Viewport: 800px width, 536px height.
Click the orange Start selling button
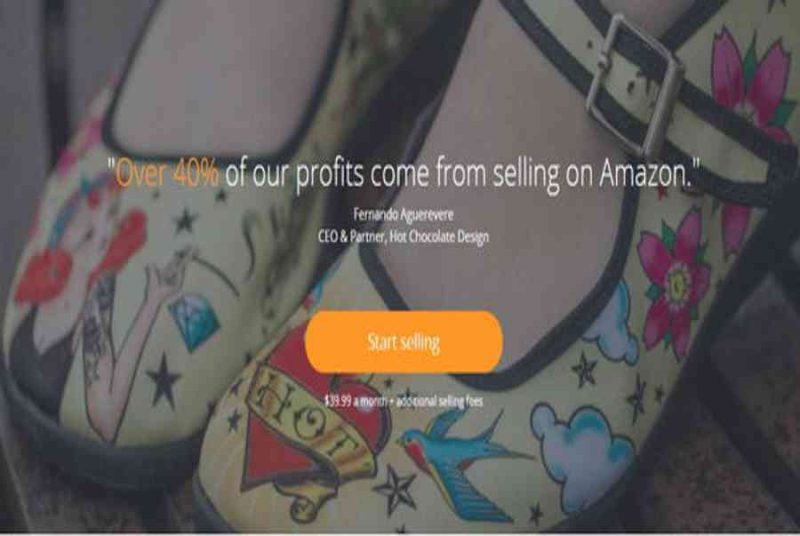tap(404, 342)
